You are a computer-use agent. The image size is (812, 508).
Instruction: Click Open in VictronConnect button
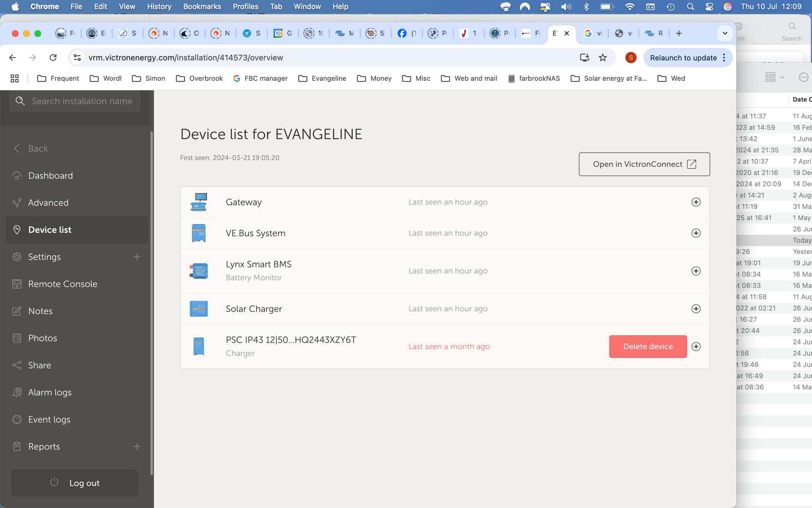pyautogui.click(x=644, y=164)
